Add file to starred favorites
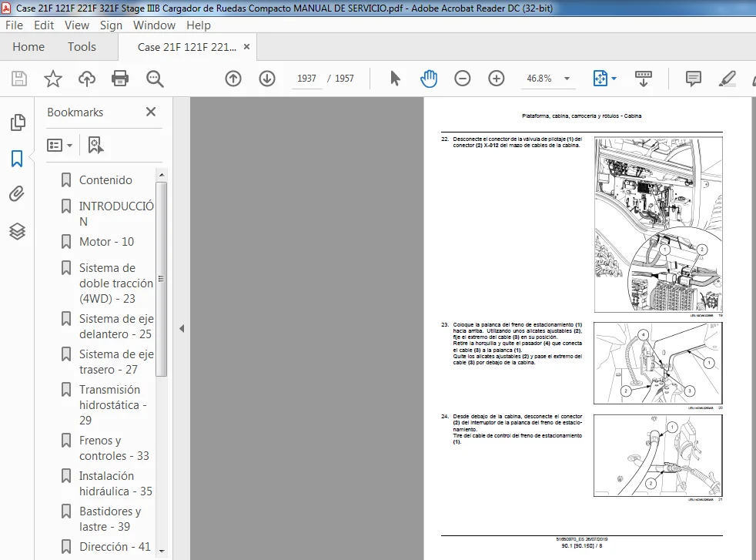Screen dimensions: 756x560 (x=53, y=78)
